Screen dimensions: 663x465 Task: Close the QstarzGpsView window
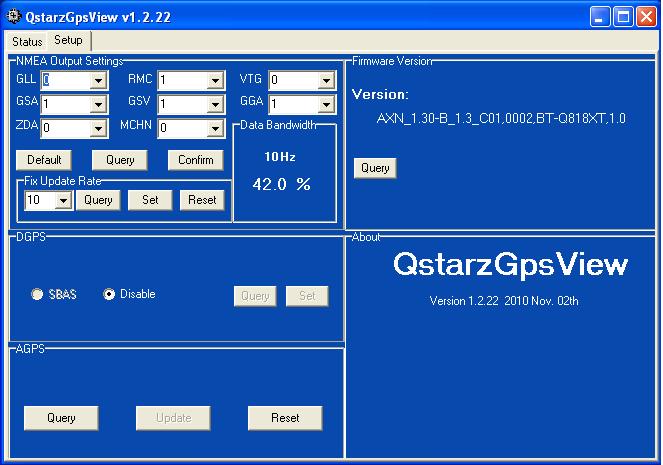(x=647, y=17)
